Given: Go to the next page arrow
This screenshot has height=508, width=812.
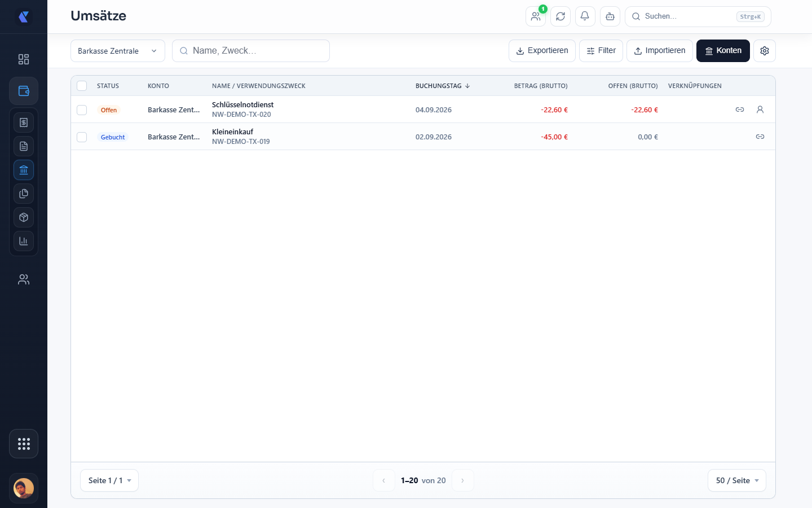Looking at the screenshot, I should pyautogui.click(x=463, y=480).
